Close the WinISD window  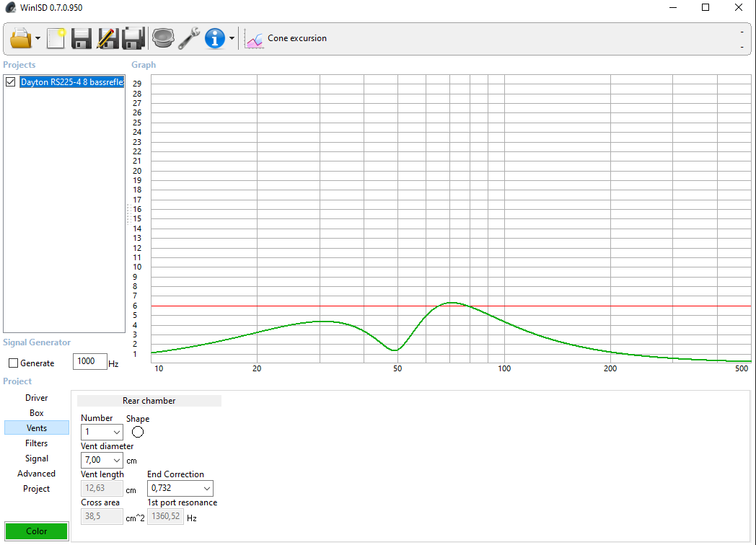738,8
